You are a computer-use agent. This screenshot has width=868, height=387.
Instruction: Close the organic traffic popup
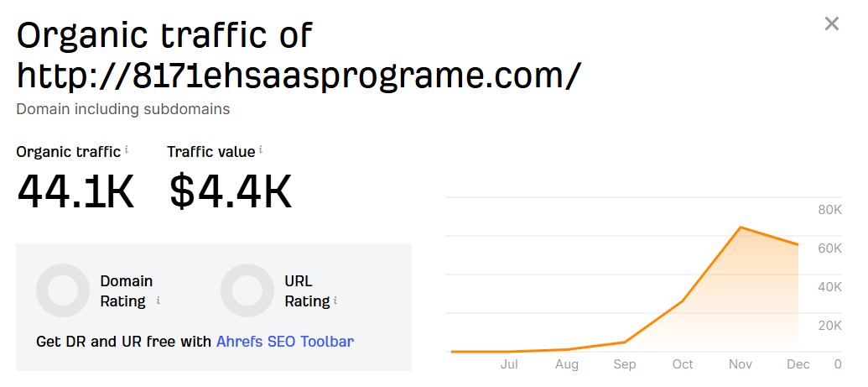click(x=831, y=24)
